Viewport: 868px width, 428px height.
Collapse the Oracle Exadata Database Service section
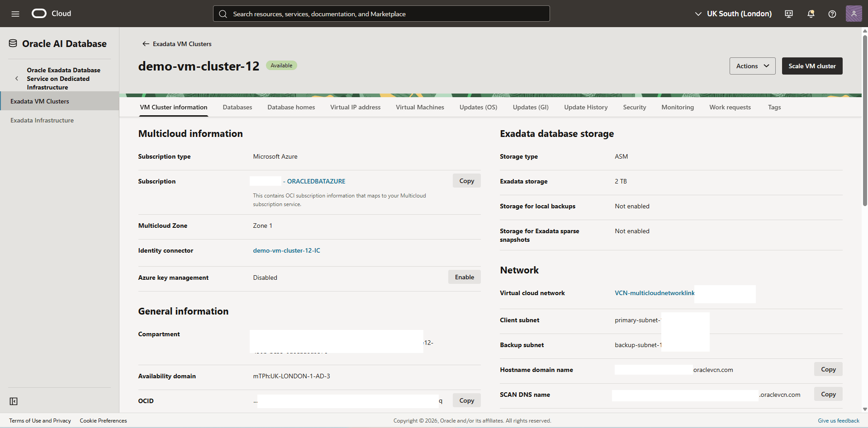coord(17,78)
